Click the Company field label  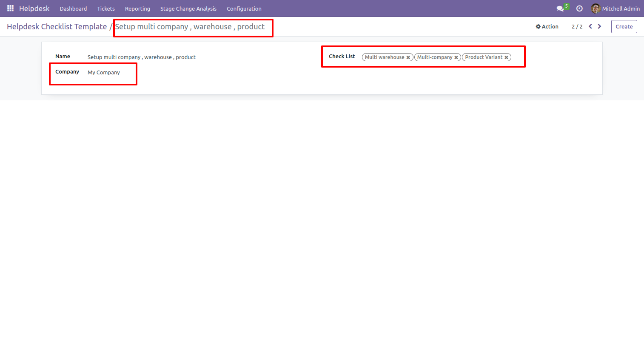point(67,71)
